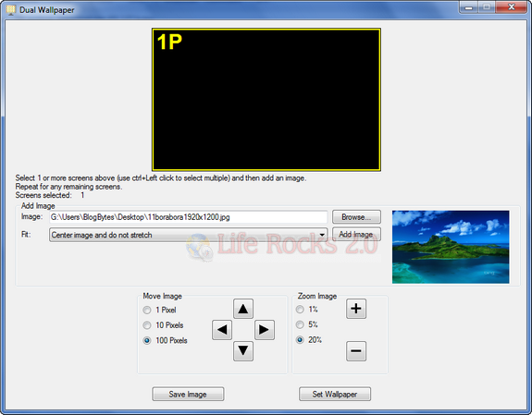
Task: Move image down with down arrow
Action: point(243,351)
